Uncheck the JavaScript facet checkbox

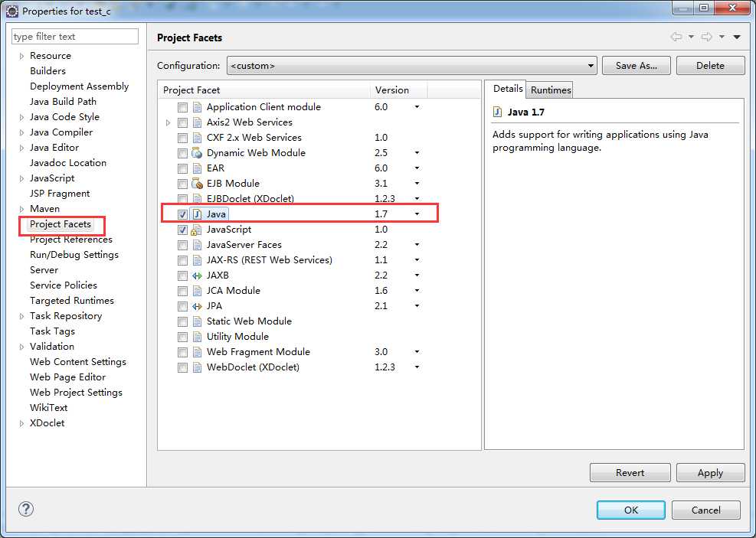coord(182,230)
